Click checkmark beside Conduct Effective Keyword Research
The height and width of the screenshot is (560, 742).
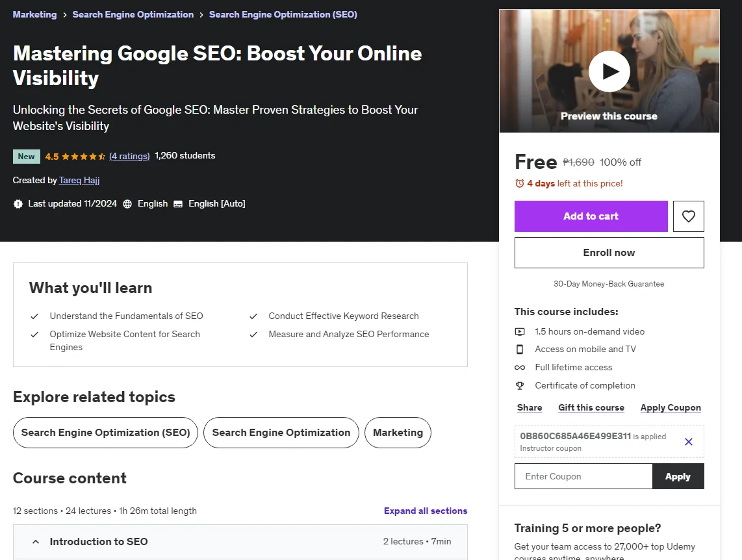click(x=253, y=316)
